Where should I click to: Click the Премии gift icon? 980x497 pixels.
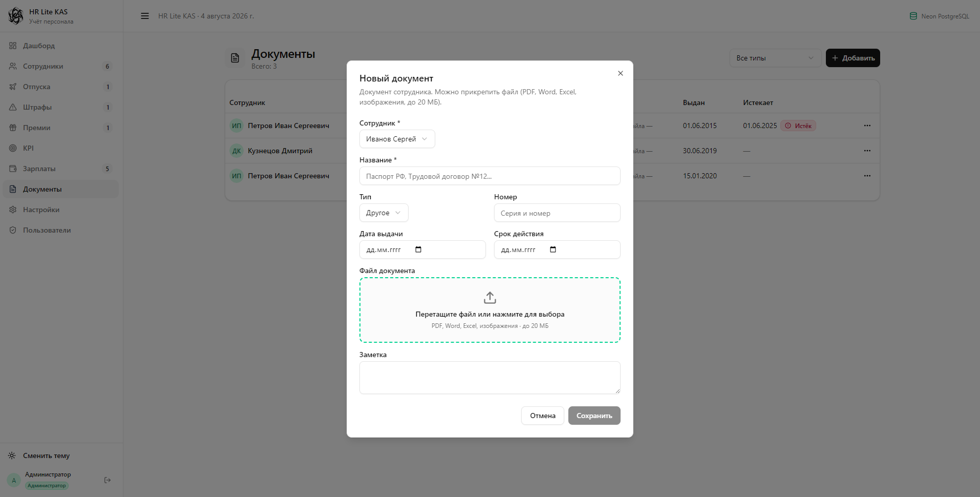pos(13,128)
